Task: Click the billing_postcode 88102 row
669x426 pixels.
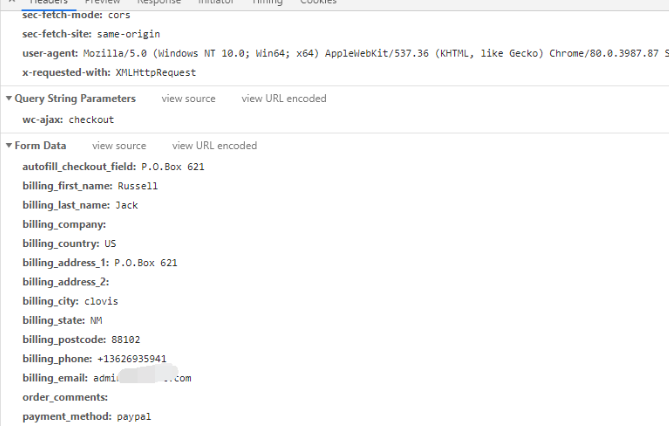Action: [81, 339]
